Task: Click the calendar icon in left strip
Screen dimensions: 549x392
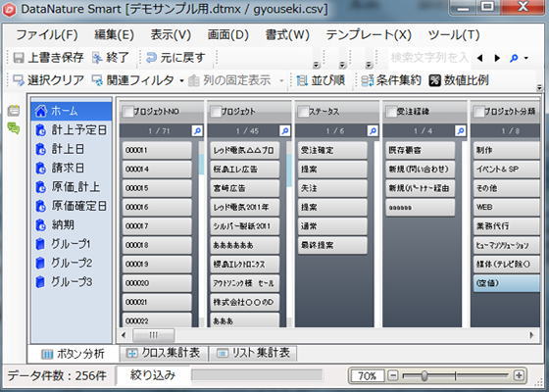Action: coord(14,111)
